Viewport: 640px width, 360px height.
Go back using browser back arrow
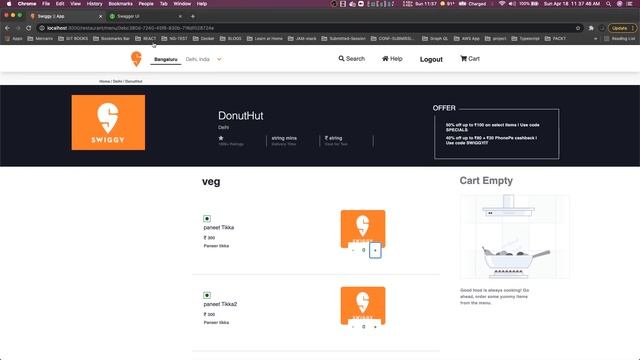(x=7, y=28)
